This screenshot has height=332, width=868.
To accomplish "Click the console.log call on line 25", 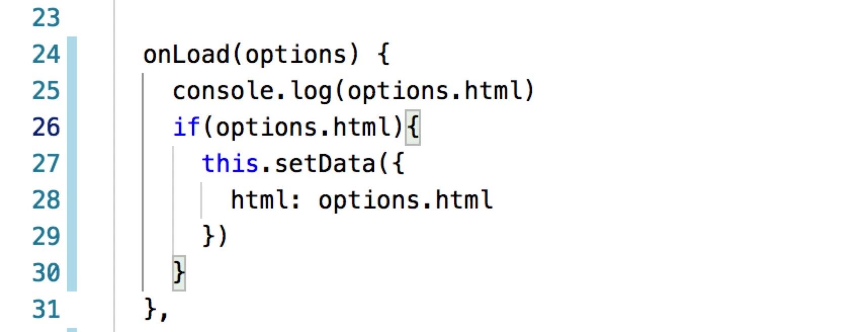I will point(252,91).
